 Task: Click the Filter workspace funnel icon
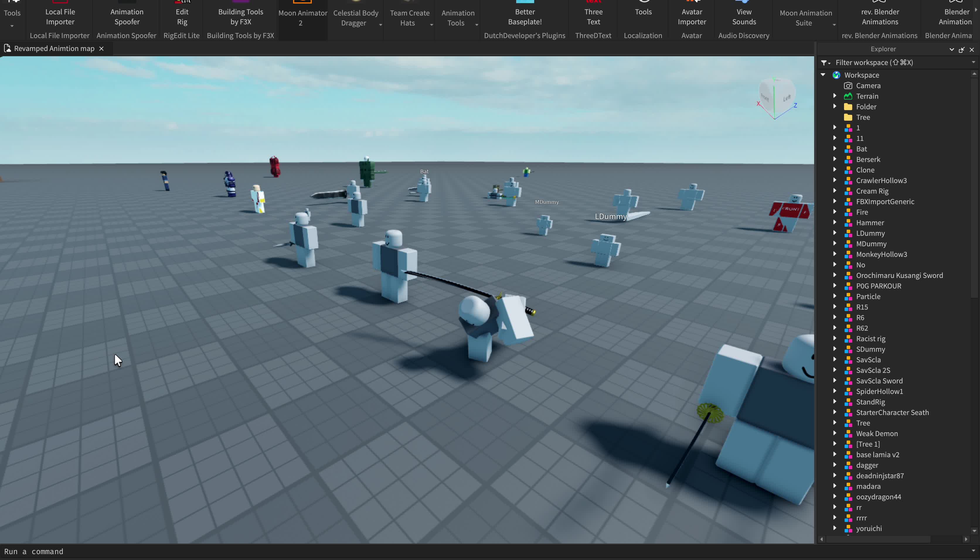point(824,63)
